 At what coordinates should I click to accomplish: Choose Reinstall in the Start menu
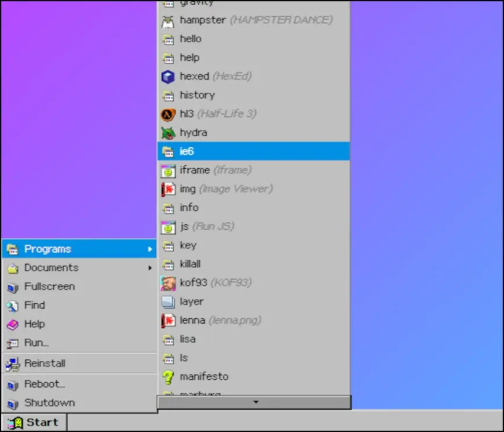[x=45, y=364]
